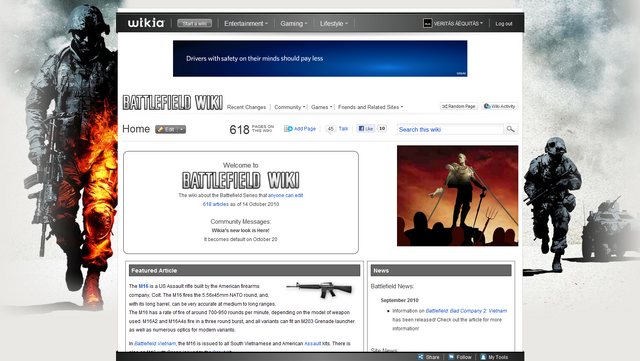Open Friends and Related Sites menu
The image size is (640, 361).
370,107
